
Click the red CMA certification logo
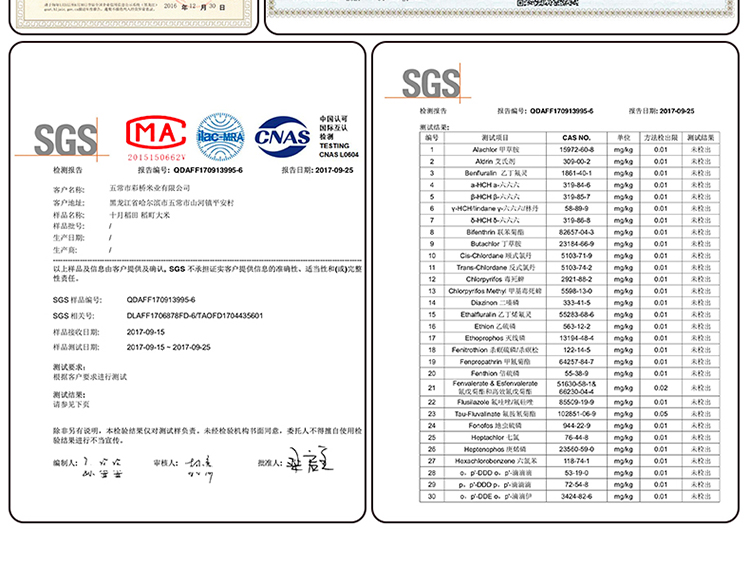click(x=156, y=133)
